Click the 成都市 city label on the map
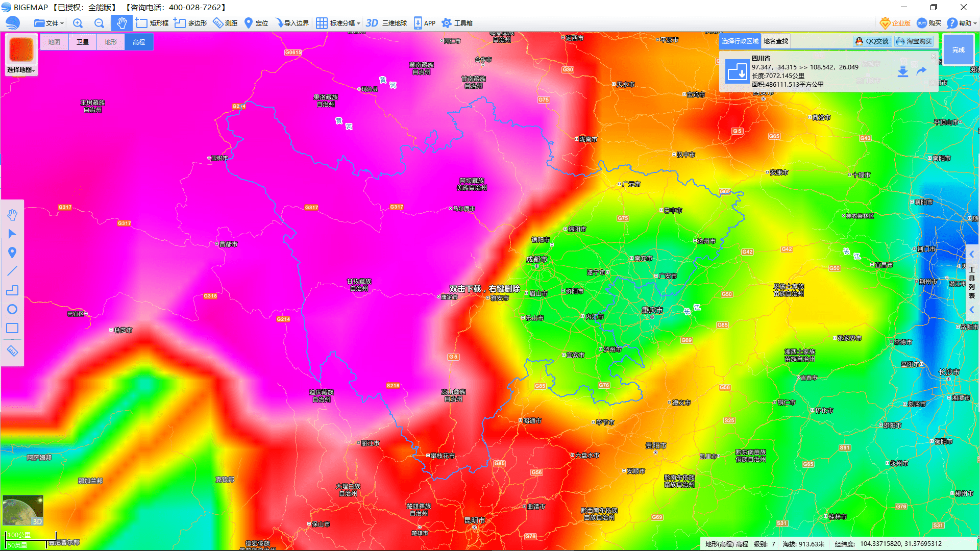This screenshot has width=980, height=551. [x=536, y=259]
